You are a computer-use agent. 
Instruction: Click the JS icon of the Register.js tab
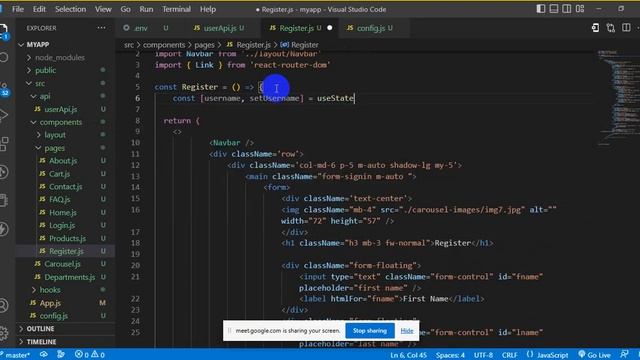273,28
